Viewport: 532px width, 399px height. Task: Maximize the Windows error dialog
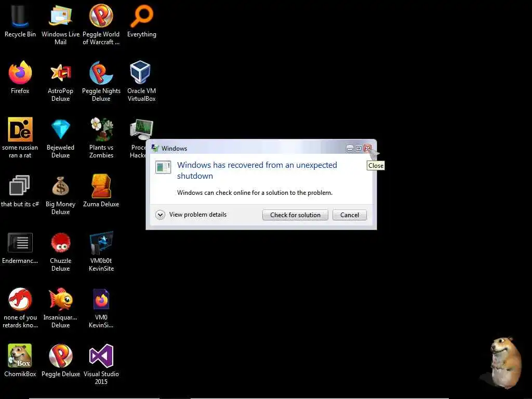358,148
